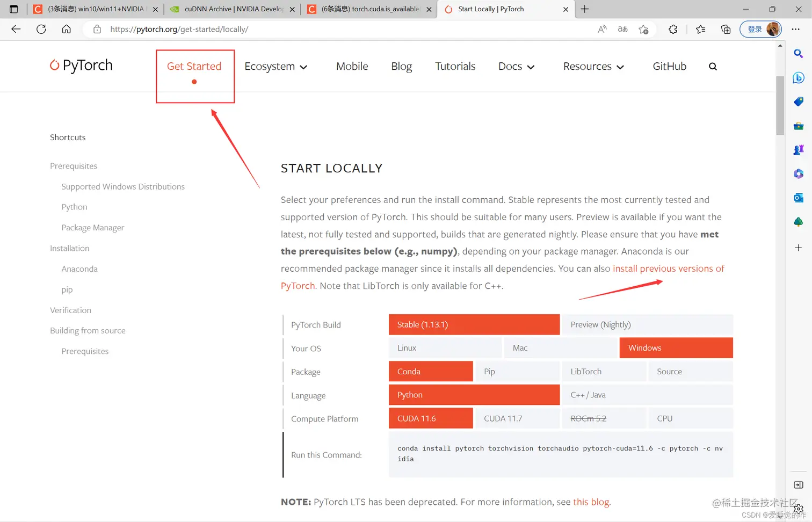
Task: Switch to win10/win11+NVIDIA browser tab
Action: (x=96, y=9)
